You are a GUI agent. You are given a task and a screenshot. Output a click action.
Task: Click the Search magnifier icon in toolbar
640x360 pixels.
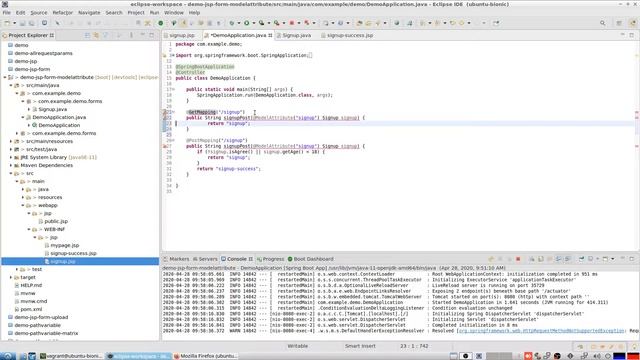coord(602,23)
